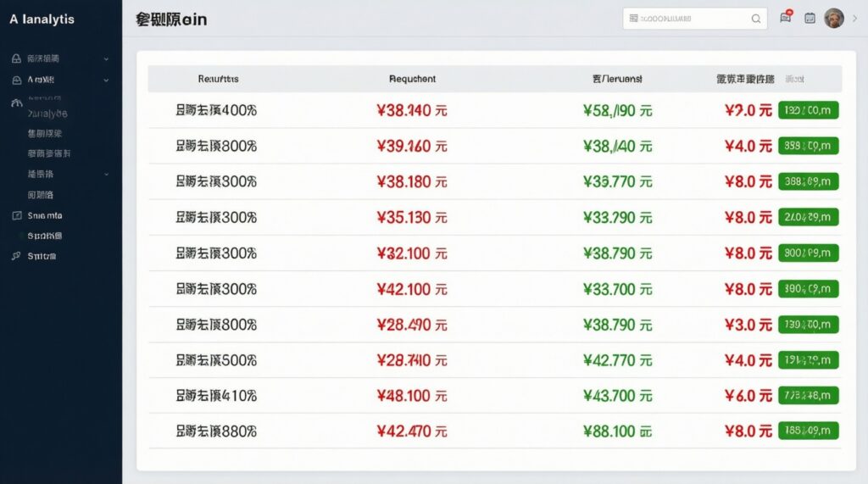Click the square icon beside the Sme mta item
Image resolution: width=868 pixels, height=484 pixels.
coord(16,215)
